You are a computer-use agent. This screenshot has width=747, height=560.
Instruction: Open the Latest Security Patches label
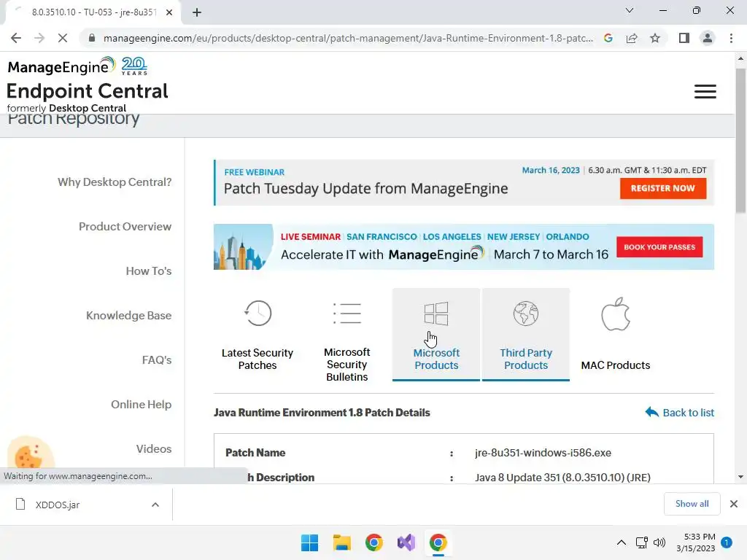pos(258,359)
